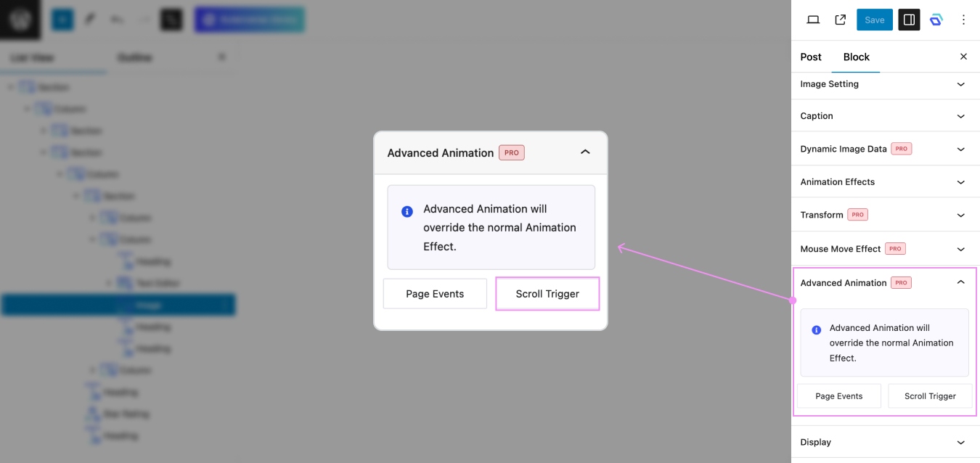Image resolution: width=980 pixels, height=463 pixels.
Task: Toggle the settings sidebar panel icon
Action: click(x=908, y=20)
